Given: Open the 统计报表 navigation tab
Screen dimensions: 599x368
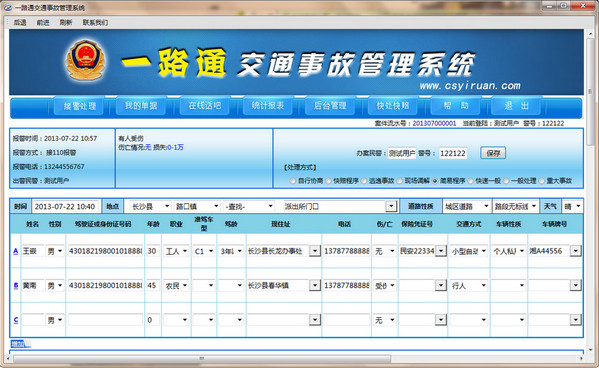Looking at the screenshot, I should 268,106.
